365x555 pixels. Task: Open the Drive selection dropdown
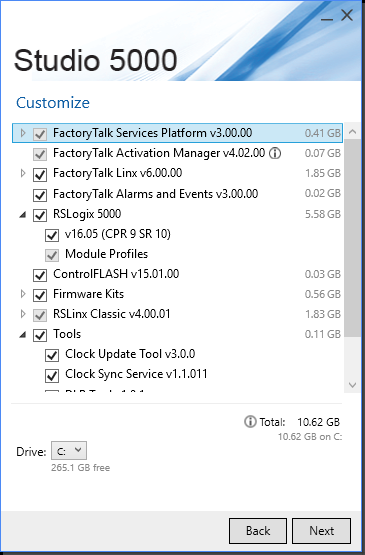(x=69, y=451)
